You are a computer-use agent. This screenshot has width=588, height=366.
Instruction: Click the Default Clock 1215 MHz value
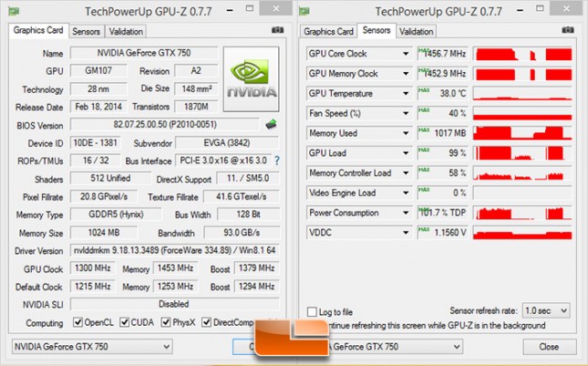tap(93, 286)
